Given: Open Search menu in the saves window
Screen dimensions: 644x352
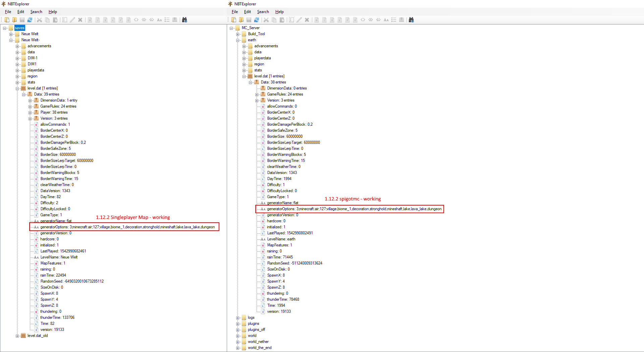Looking at the screenshot, I should 36,12.
